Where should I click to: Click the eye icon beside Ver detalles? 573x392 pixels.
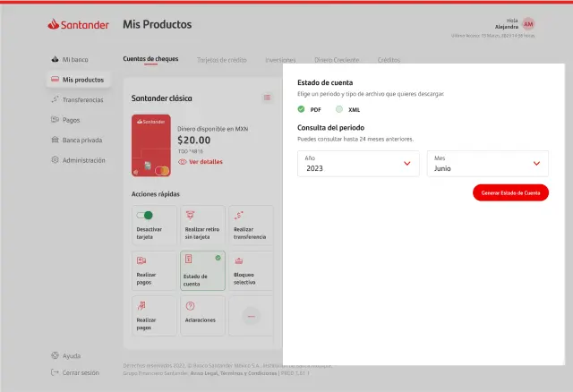[x=182, y=162]
